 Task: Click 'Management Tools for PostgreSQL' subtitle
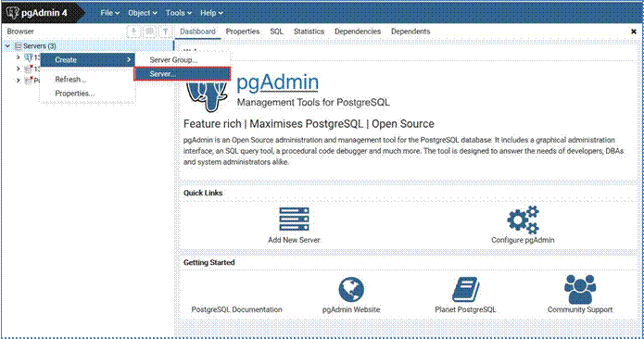pos(313,102)
